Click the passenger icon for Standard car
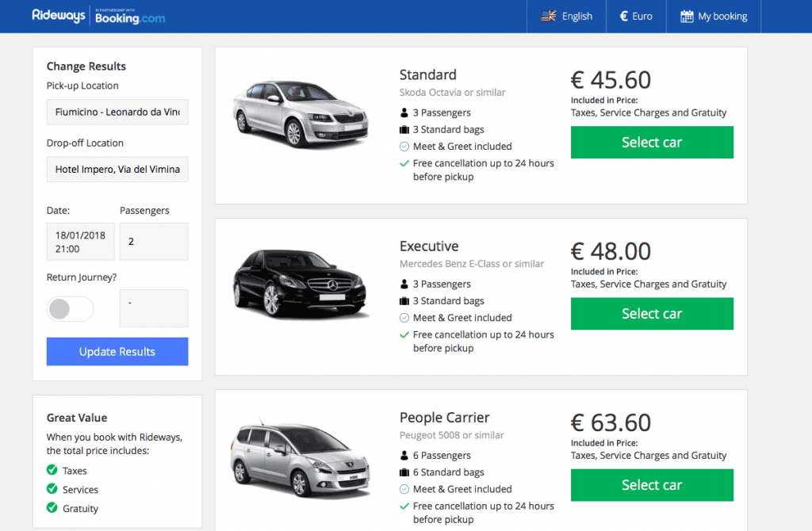 [404, 113]
